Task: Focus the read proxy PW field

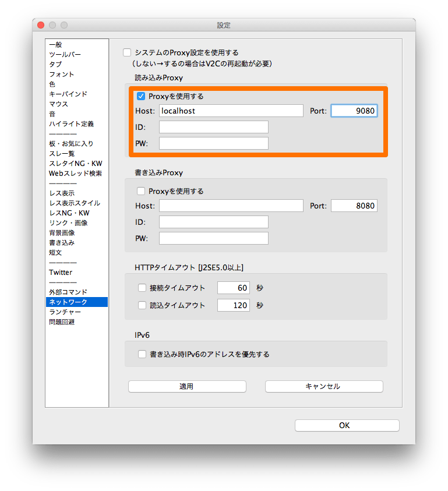Action: 214,143
